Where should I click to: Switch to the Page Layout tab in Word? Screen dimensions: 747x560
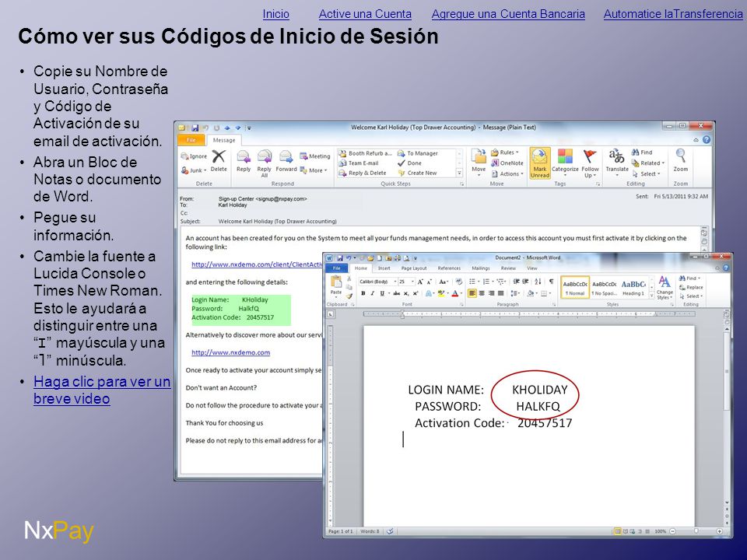click(x=413, y=268)
